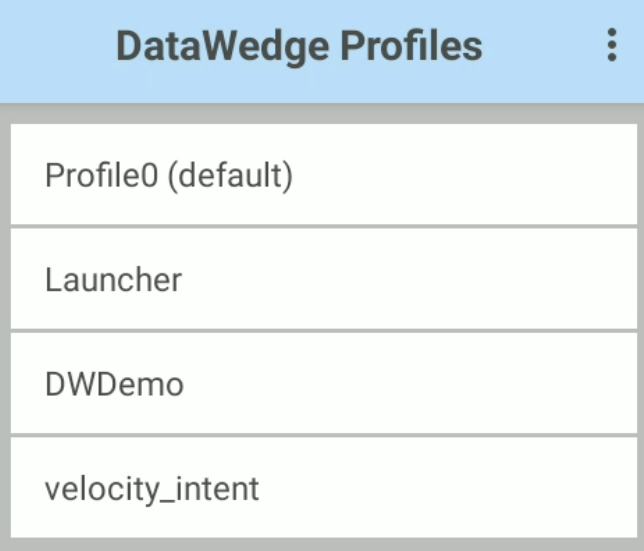The image size is (644, 551).
Task: Show more options in the header bar
Action: coord(612,46)
